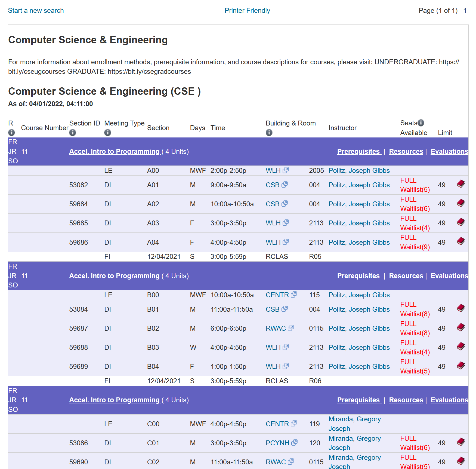Click the external map icon beside PCYNH for C01
The width and height of the screenshot is (476, 469).
[294, 443]
